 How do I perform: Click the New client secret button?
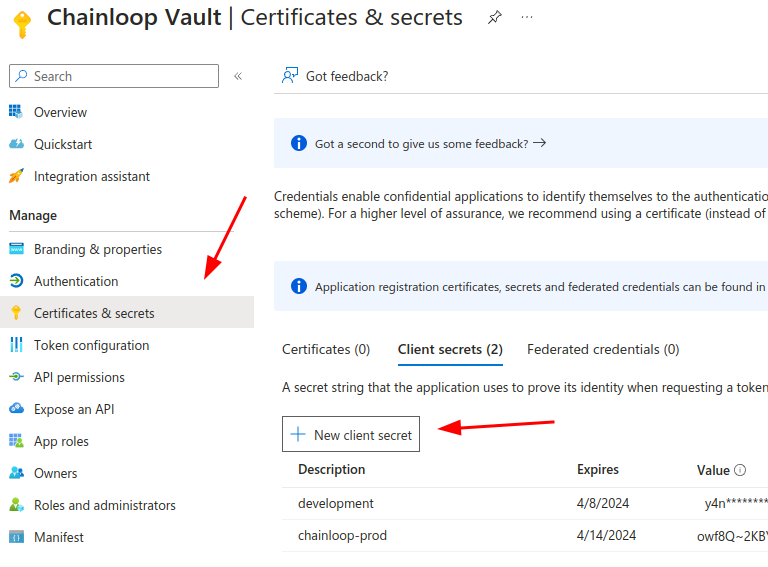pyautogui.click(x=351, y=434)
